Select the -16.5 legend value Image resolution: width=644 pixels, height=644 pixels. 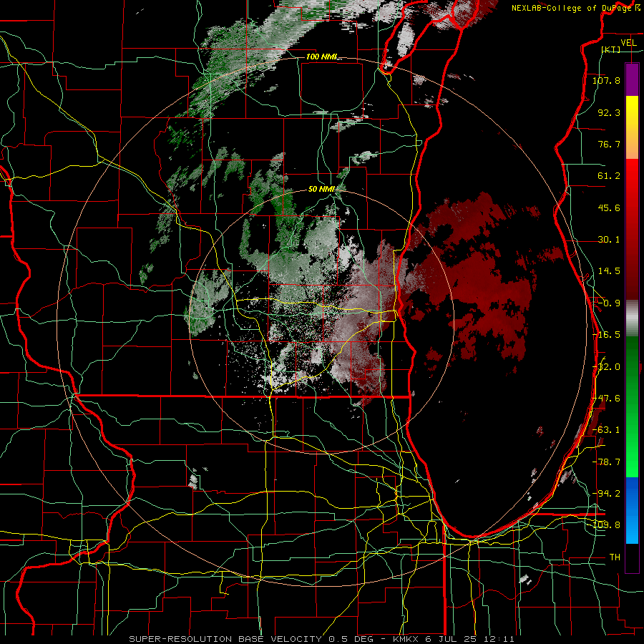click(x=606, y=335)
